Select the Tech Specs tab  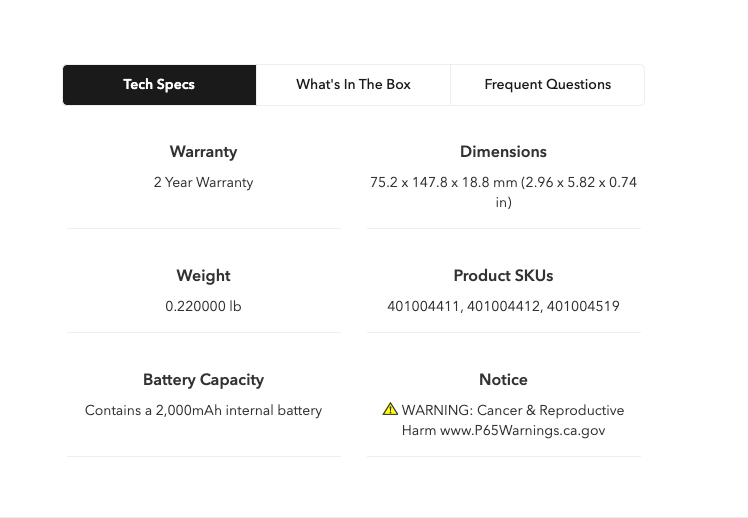click(x=159, y=85)
